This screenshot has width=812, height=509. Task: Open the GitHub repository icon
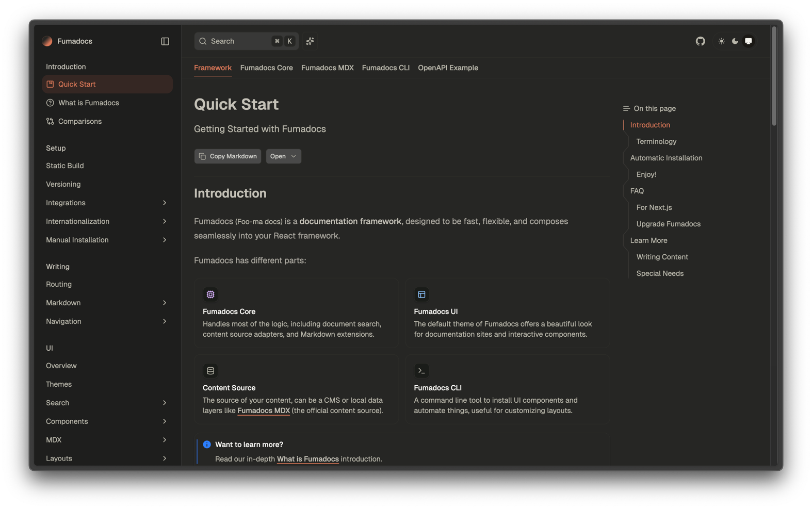(x=700, y=41)
